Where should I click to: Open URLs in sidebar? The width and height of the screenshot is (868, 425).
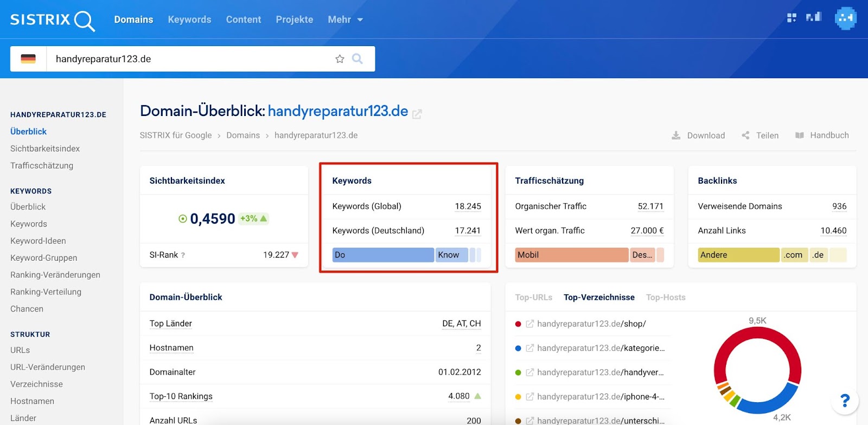pyautogui.click(x=20, y=351)
